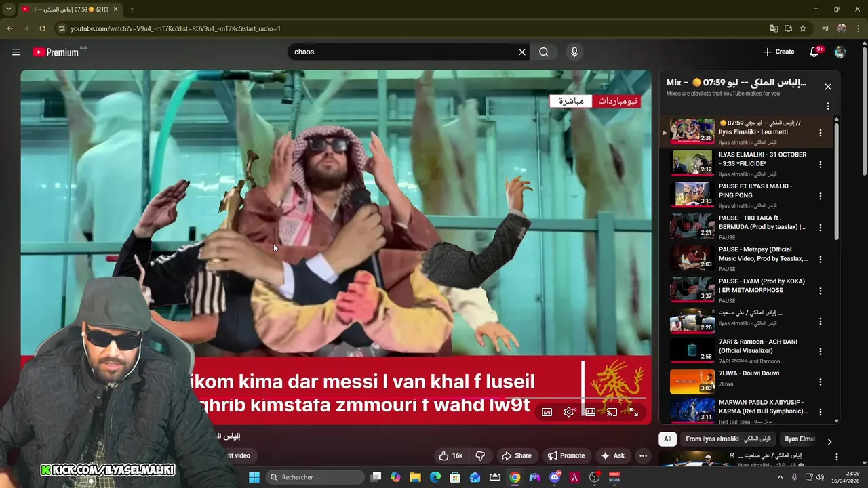Open options for TIKI TAKA playlist item
The height and width of the screenshot is (488, 868).
tap(821, 228)
